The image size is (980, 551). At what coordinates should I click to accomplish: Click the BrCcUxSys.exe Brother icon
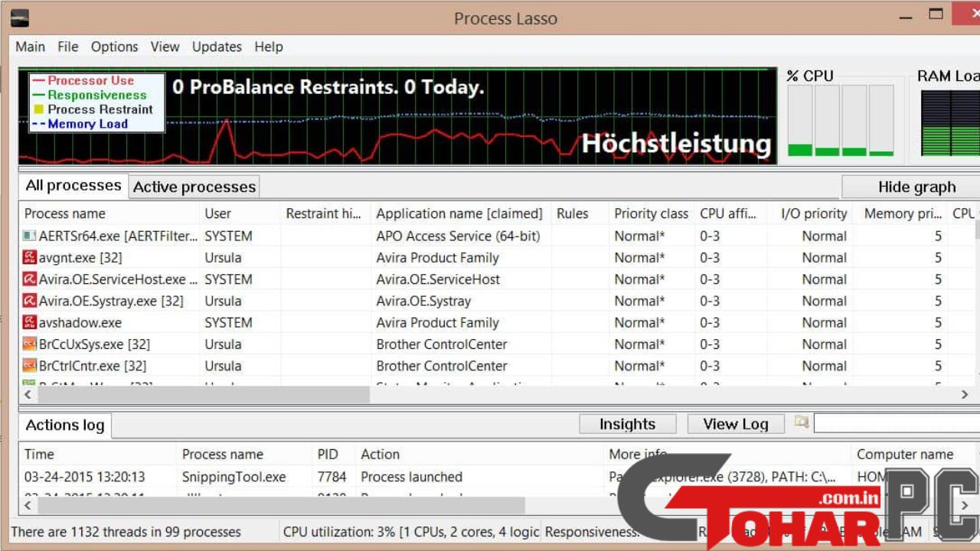30,344
